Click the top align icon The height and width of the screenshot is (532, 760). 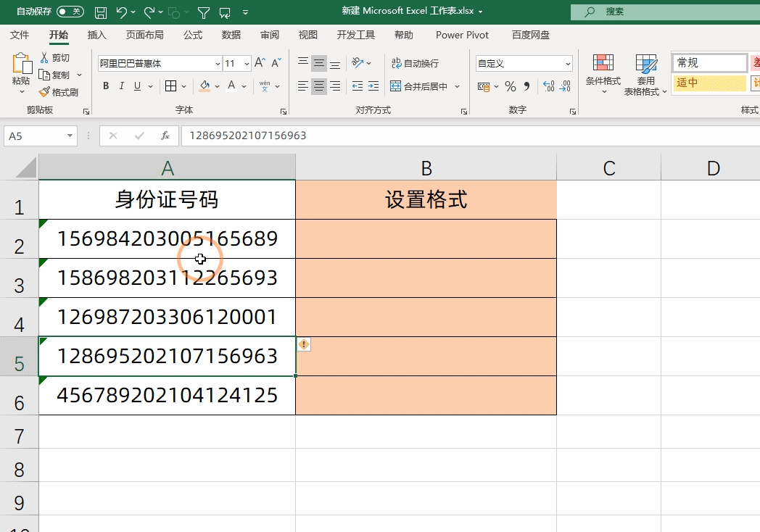click(x=303, y=62)
